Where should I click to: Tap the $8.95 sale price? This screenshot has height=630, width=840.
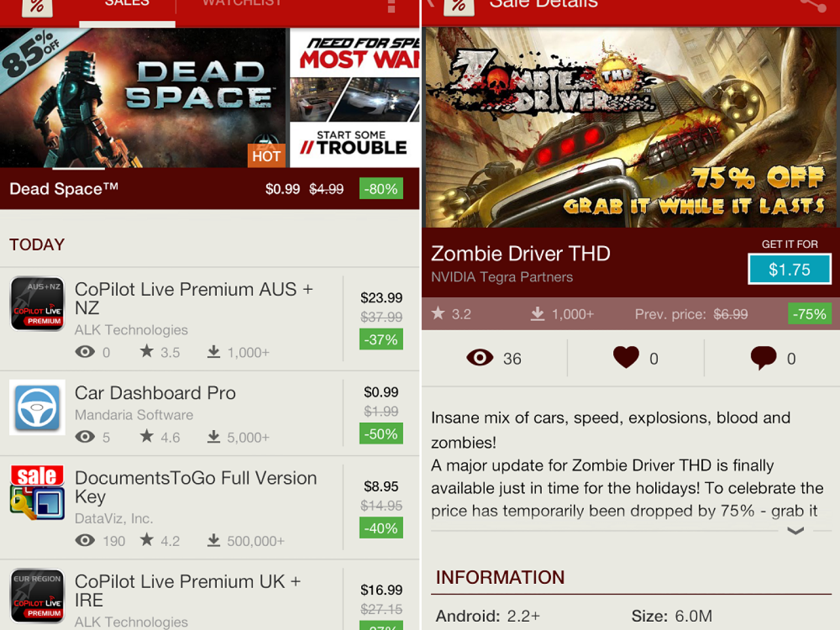coord(381,486)
